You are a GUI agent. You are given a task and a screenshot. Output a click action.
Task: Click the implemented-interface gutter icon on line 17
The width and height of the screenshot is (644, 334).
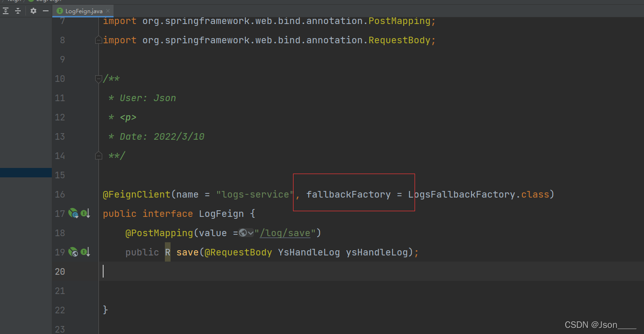click(85, 214)
